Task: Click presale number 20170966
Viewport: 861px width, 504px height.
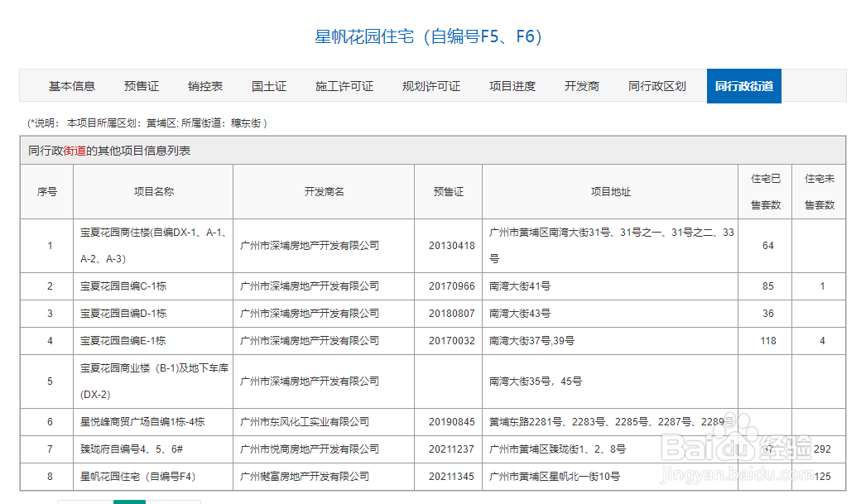Action: click(x=452, y=286)
